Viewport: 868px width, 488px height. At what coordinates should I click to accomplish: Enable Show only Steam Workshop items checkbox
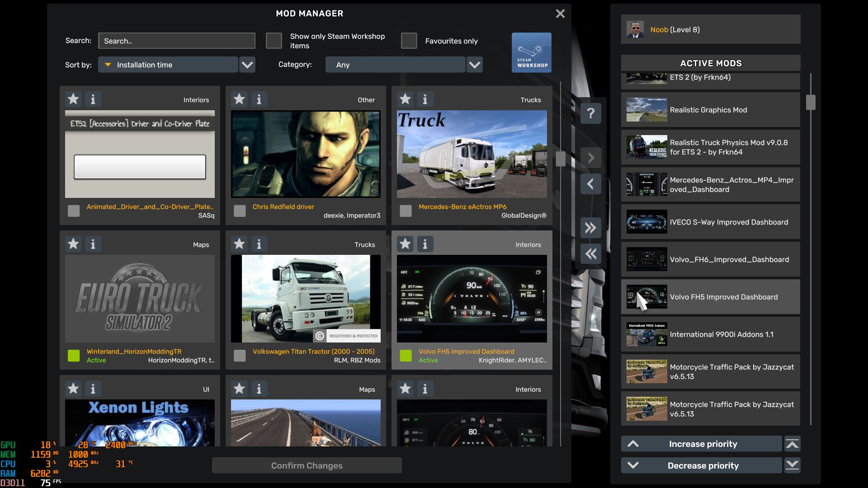tap(274, 41)
